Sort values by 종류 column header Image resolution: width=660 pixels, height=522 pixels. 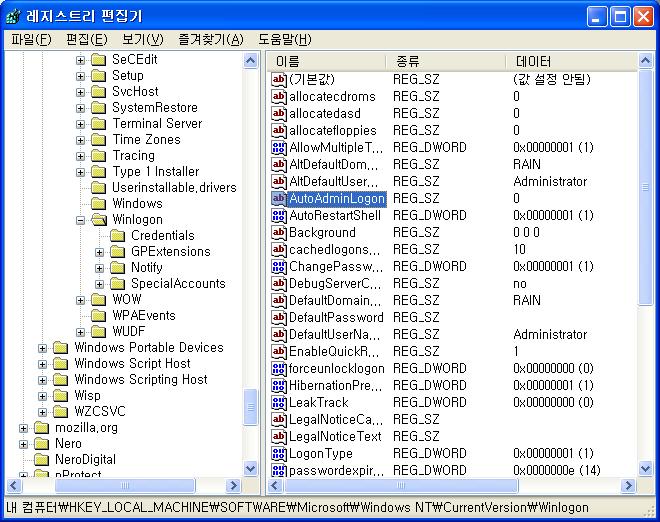click(446, 62)
